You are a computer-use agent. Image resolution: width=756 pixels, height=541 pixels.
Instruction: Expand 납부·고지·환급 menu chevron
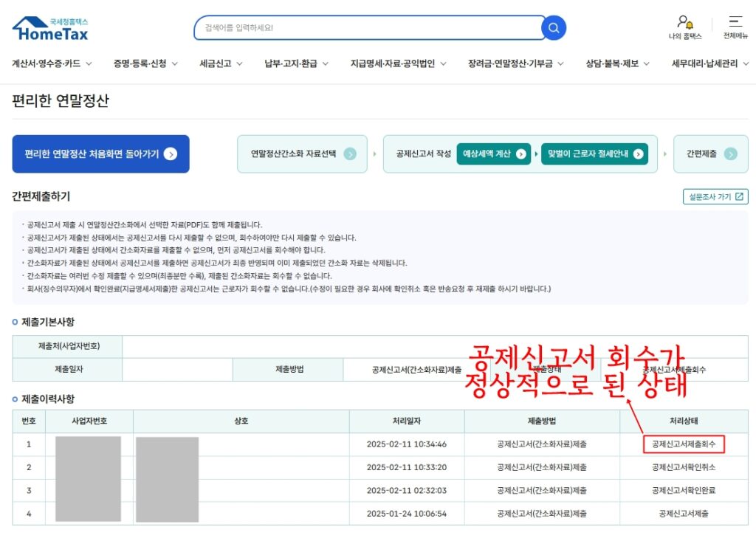coord(326,63)
